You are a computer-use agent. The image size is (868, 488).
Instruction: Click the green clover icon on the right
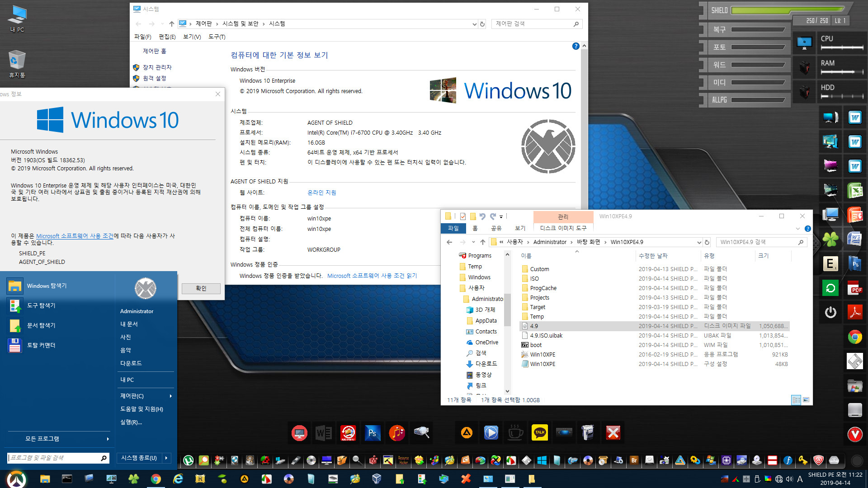pyautogui.click(x=830, y=239)
